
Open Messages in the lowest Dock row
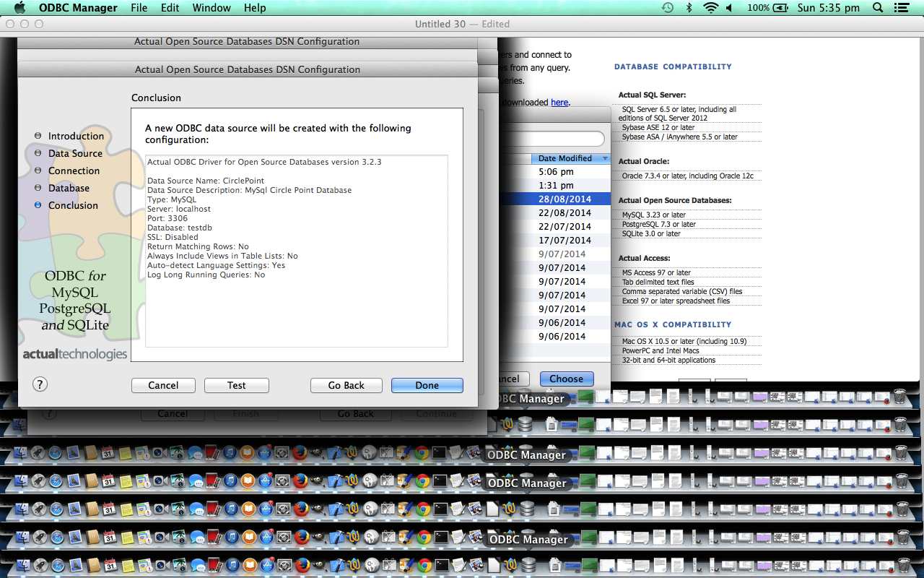[x=198, y=565]
